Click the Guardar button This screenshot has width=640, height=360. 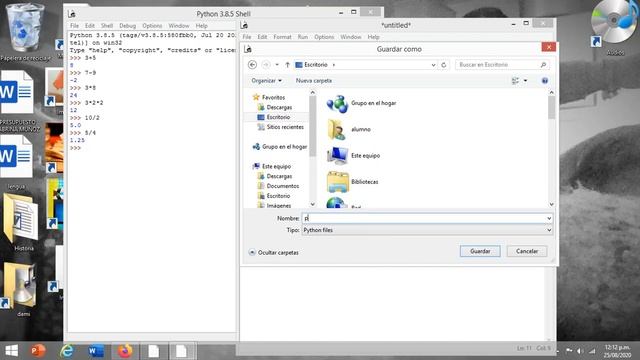tap(480, 251)
